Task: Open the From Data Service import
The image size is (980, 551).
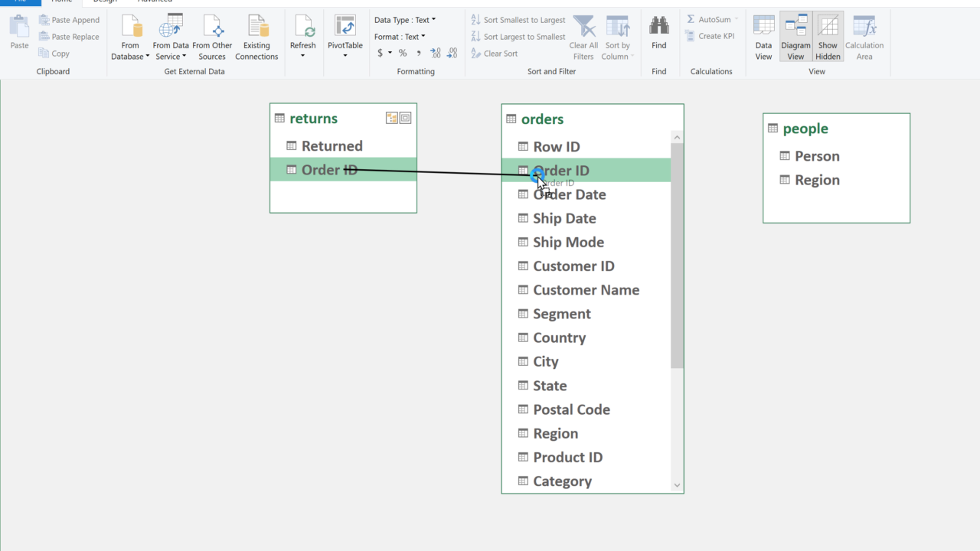Action: click(170, 28)
